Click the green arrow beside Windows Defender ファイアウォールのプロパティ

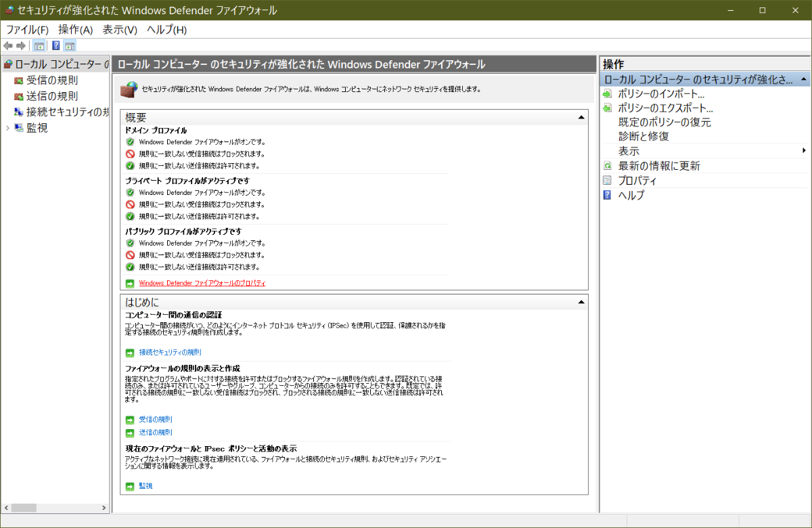click(130, 283)
